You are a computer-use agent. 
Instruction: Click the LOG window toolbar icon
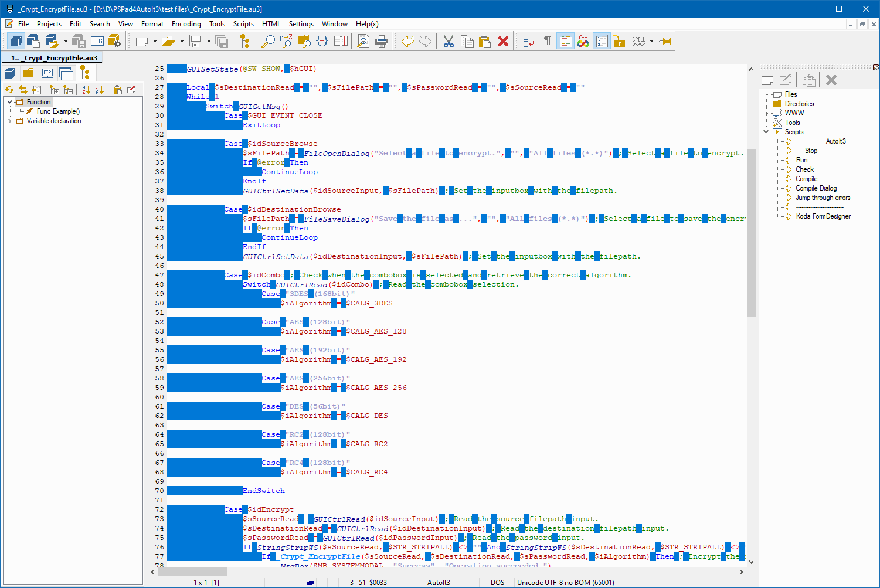(97, 41)
